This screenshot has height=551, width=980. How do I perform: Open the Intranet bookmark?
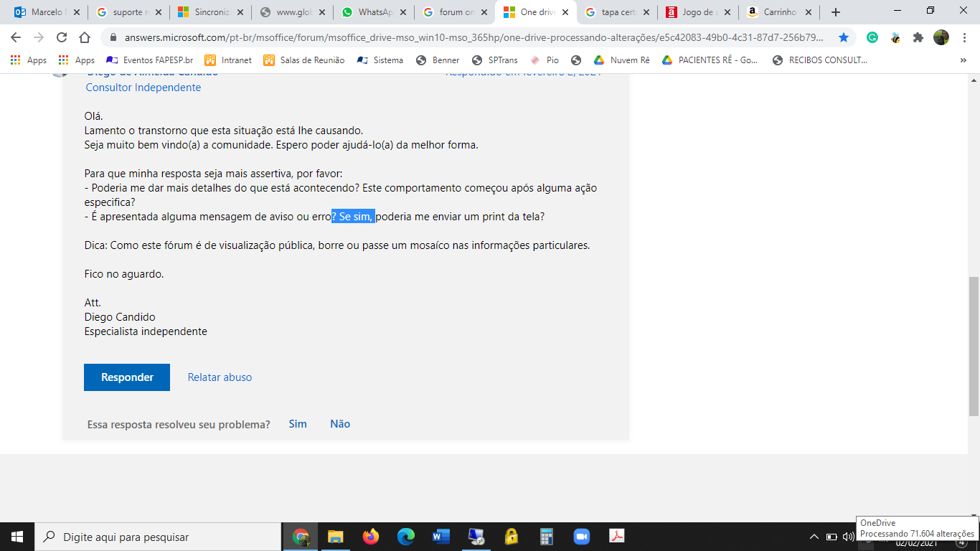point(228,60)
